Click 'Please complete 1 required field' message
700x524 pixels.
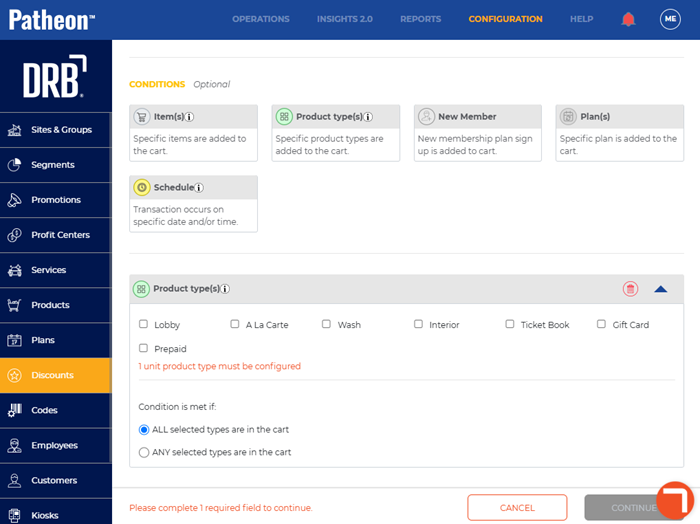(221, 508)
